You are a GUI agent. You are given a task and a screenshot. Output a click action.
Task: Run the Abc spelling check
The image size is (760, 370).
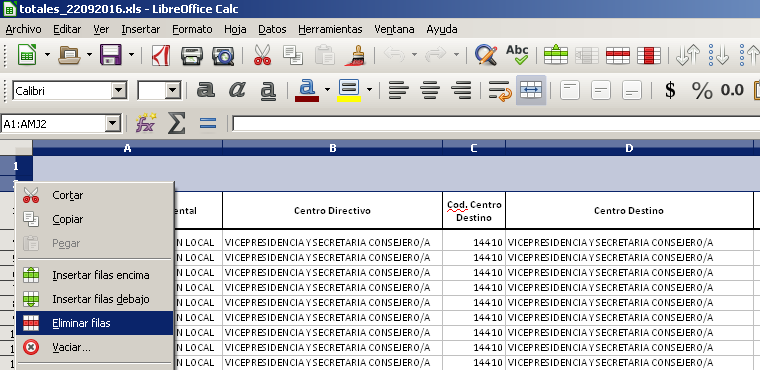click(517, 55)
